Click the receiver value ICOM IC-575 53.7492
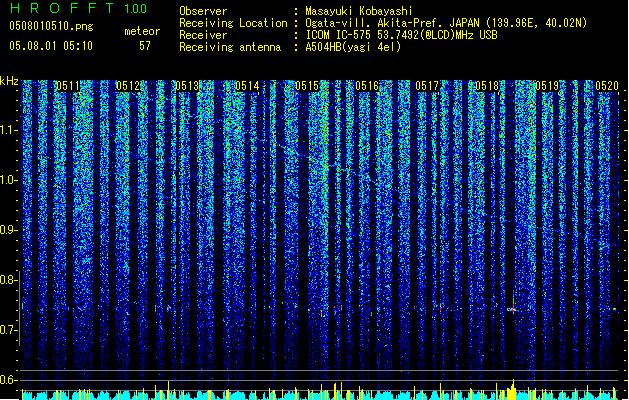The height and width of the screenshot is (400, 629). 401,35
